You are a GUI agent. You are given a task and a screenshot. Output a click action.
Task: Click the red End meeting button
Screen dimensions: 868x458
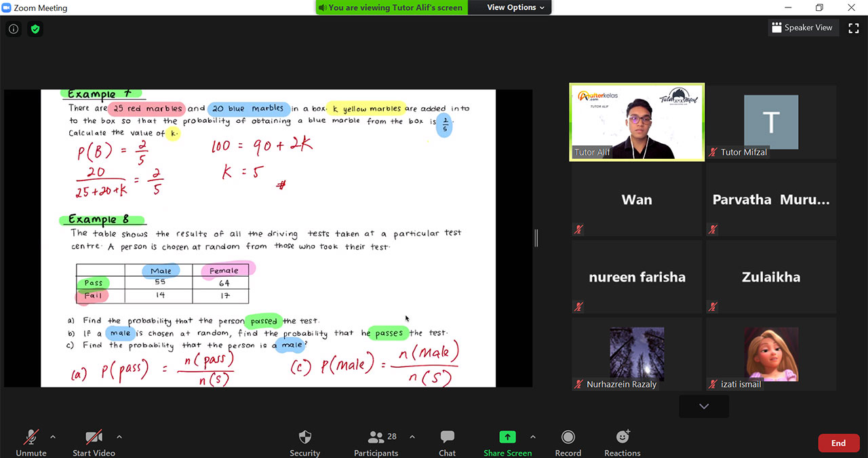[838, 443]
